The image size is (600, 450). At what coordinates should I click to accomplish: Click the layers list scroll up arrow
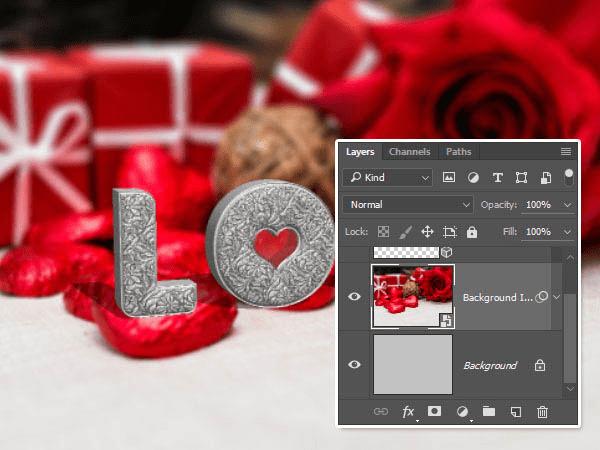coord(570,258)
